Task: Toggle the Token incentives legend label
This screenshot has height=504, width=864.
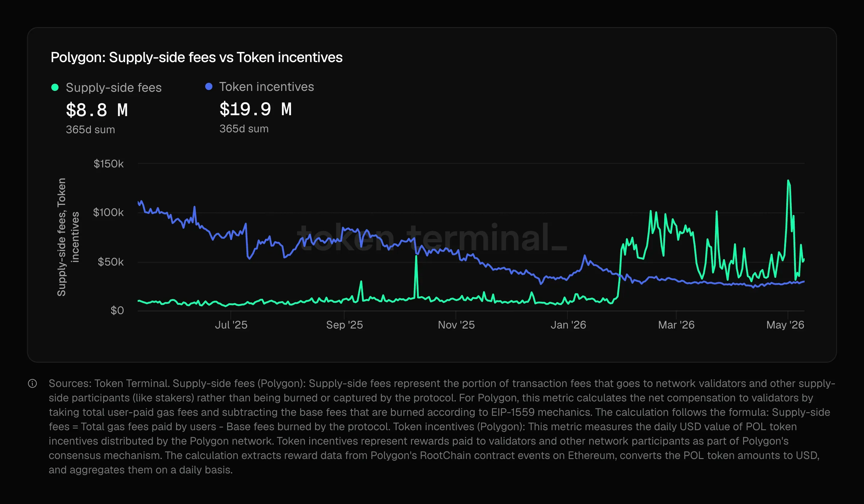Action: coord(266,86)
